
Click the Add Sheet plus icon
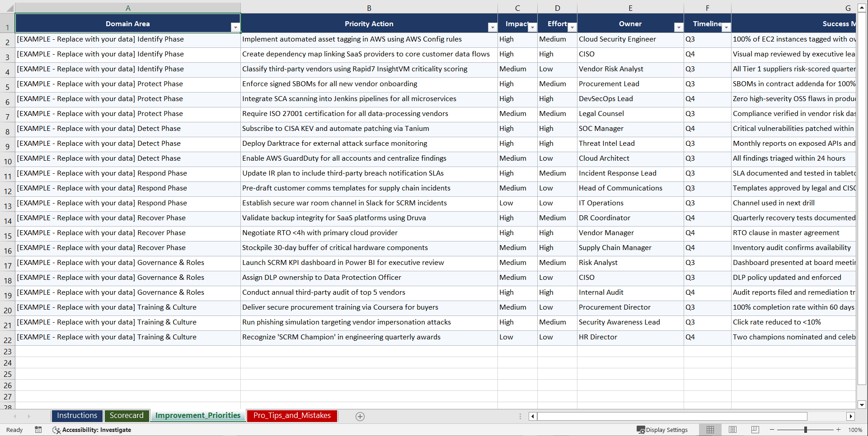(360, 416)
